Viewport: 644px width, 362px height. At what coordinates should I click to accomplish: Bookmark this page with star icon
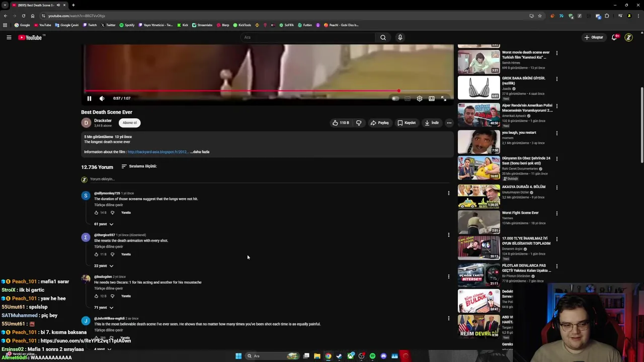click(x=540, y=16)
